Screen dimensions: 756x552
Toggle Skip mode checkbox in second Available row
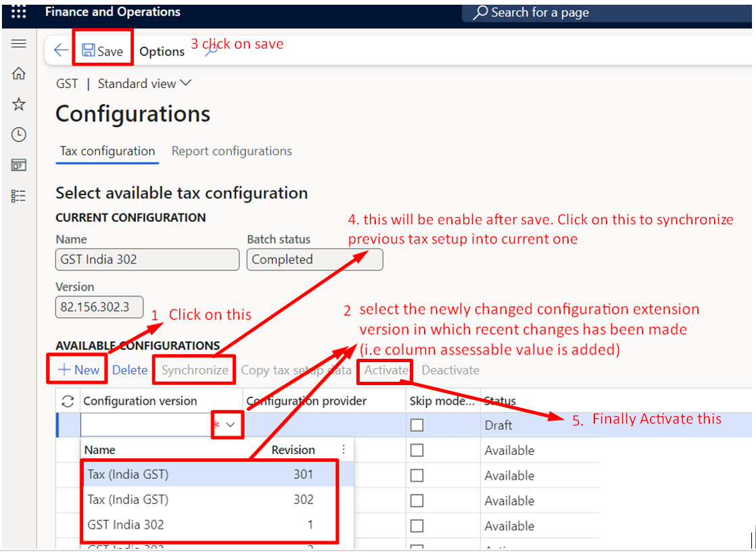point(417,476)
